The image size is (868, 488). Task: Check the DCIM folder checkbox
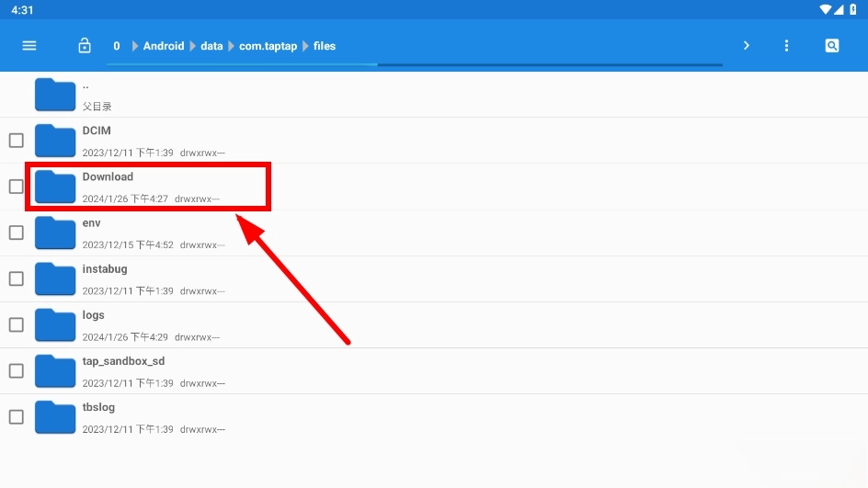coord(17,141)
